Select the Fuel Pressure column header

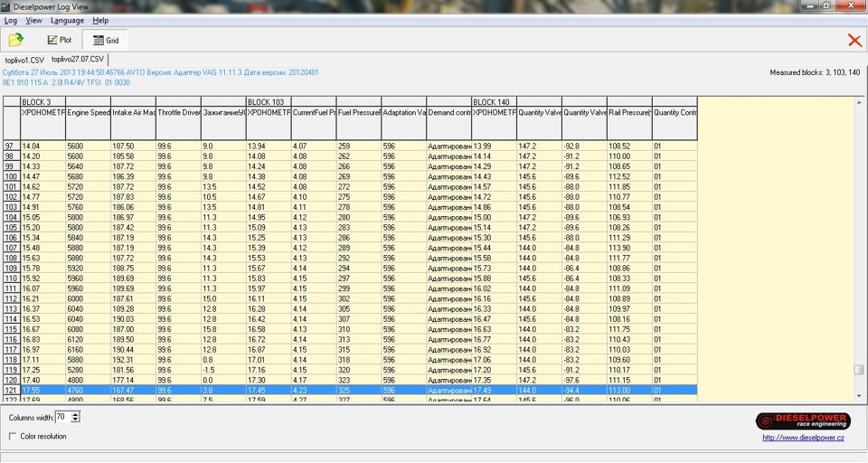(x=359, y=123)
